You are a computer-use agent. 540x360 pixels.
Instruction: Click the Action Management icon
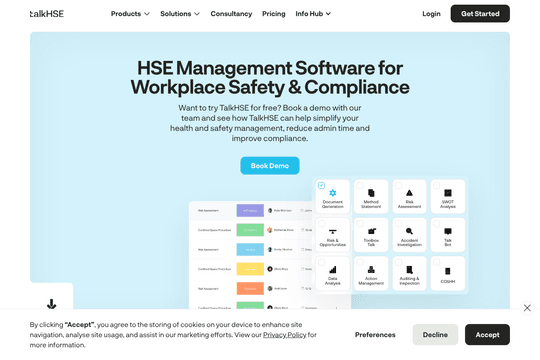point(371,269)
